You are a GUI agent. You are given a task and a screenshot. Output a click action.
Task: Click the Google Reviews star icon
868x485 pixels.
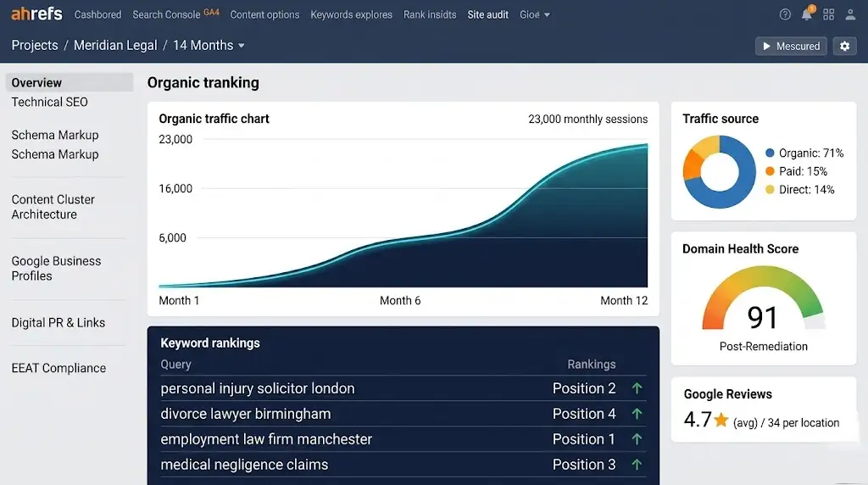(721, 420)
